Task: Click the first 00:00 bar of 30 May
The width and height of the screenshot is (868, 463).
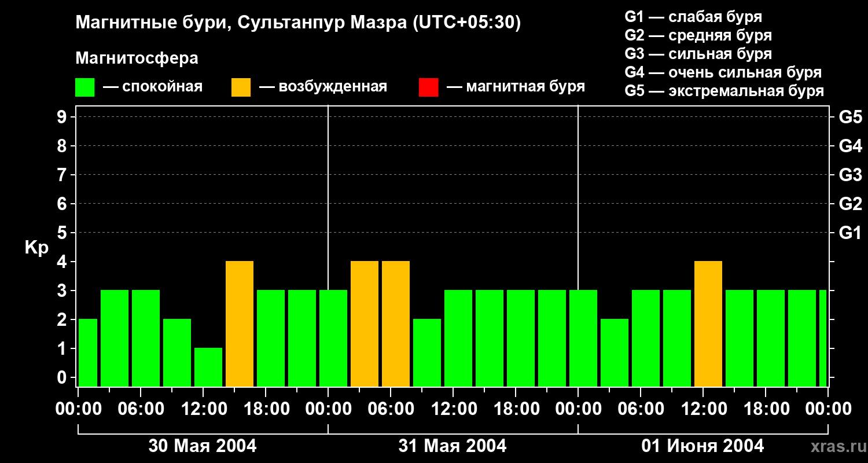Action: [88, 352]
